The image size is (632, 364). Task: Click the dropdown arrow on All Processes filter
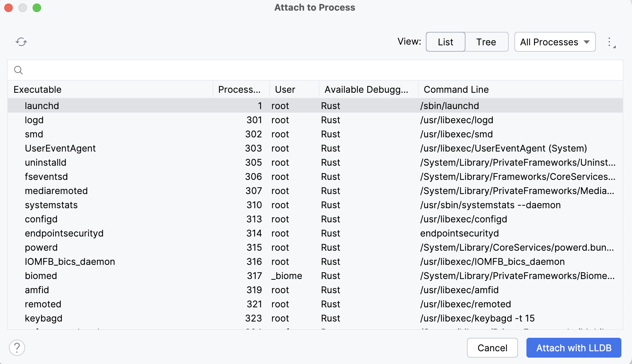click(x=586, y=42)
